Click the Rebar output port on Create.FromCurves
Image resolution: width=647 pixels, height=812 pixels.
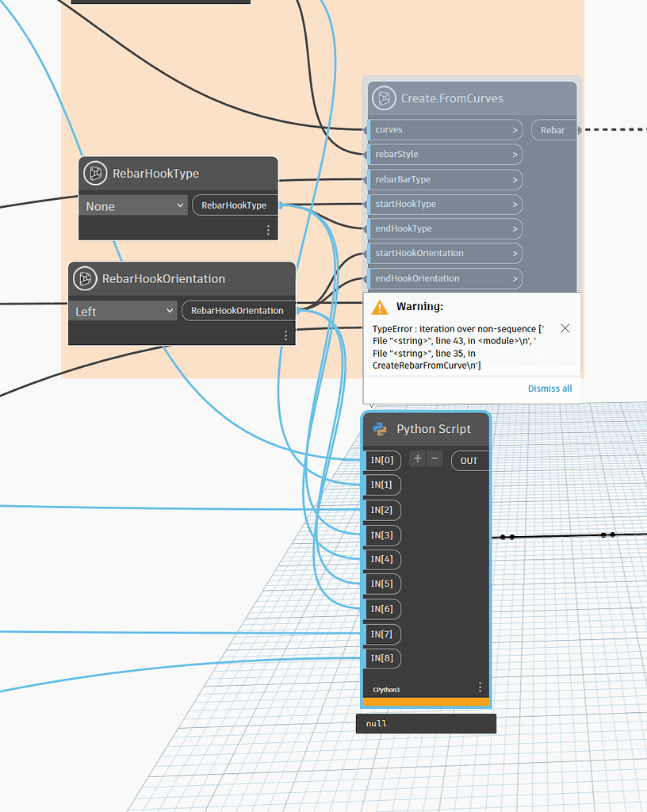tap(553, 129)
